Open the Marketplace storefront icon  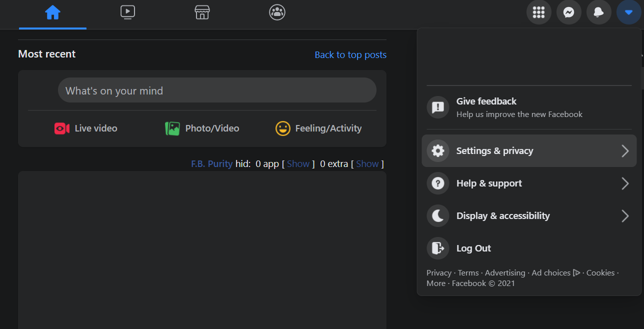[202, 12]
